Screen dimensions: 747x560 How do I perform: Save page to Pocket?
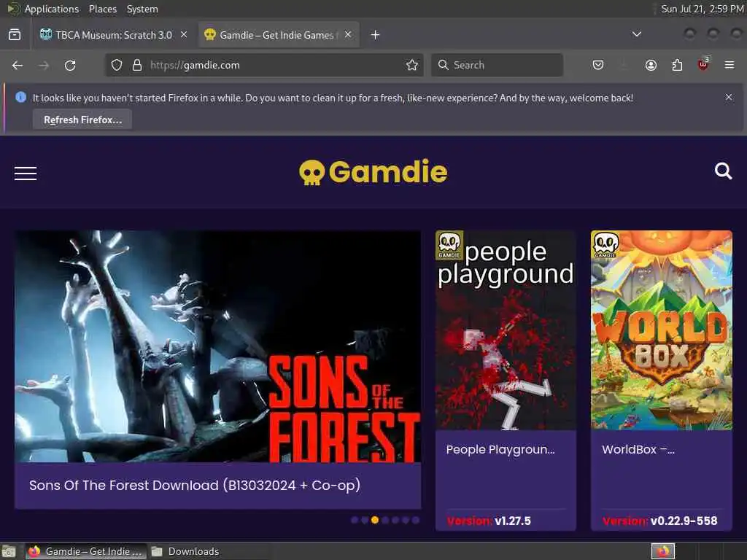tap(598, 65)
